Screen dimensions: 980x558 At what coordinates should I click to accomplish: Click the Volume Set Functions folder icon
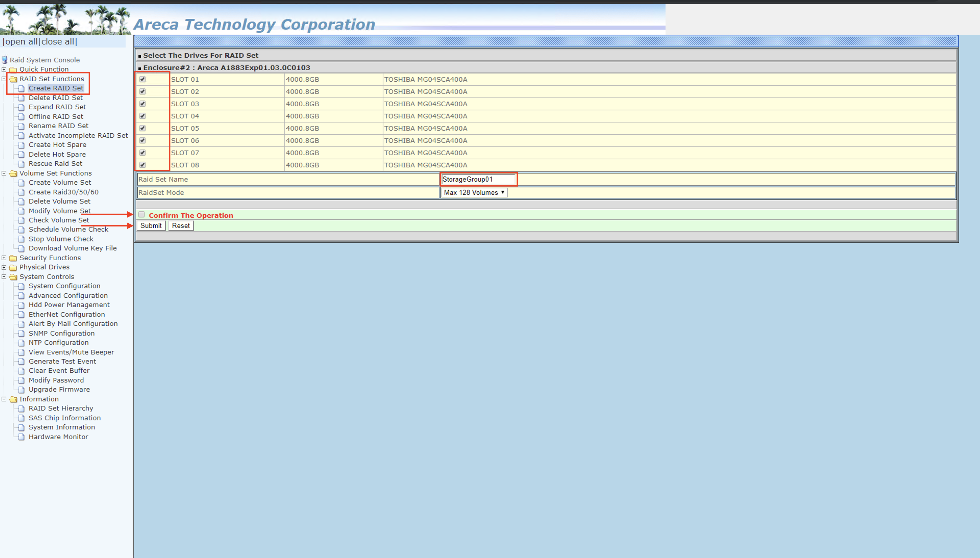point(13,173)
